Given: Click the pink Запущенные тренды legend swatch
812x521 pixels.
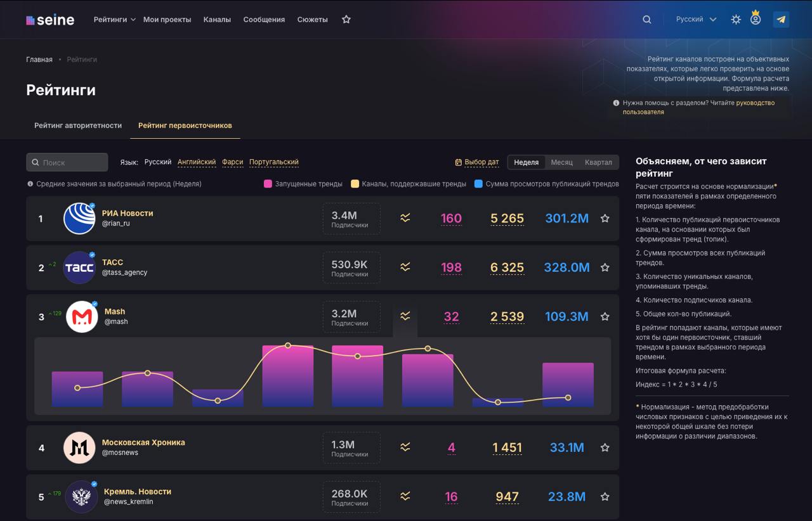Looking at the screenshot, I should [268, 184].
